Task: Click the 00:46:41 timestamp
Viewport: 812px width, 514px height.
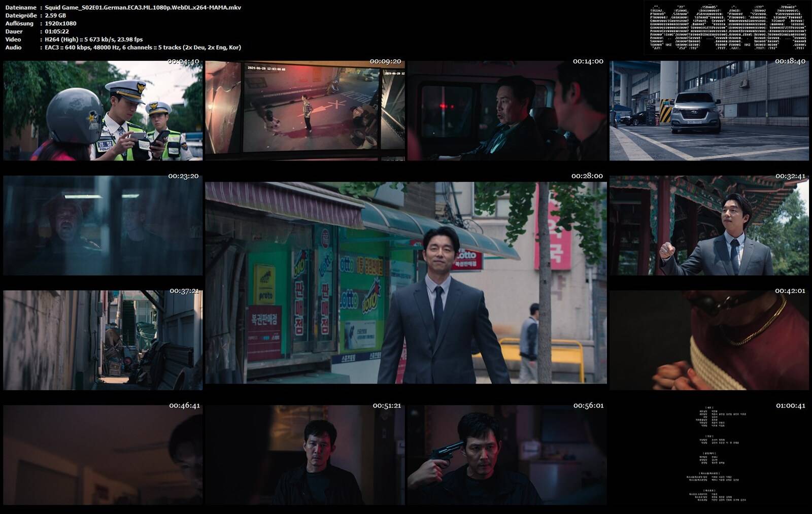Action: (x=185, y=405)
